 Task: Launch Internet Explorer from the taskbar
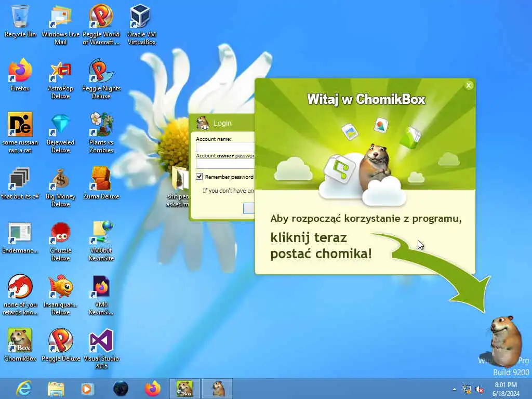(x=24, y=389)
